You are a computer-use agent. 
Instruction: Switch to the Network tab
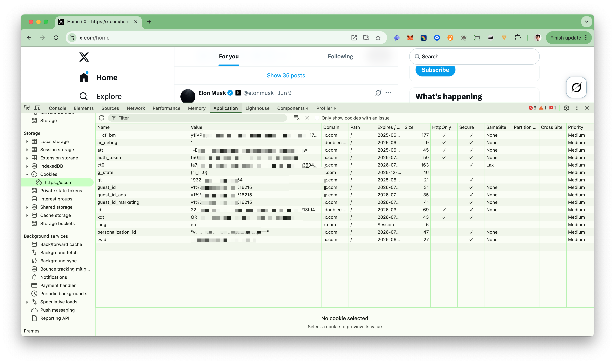click(136, 108)
